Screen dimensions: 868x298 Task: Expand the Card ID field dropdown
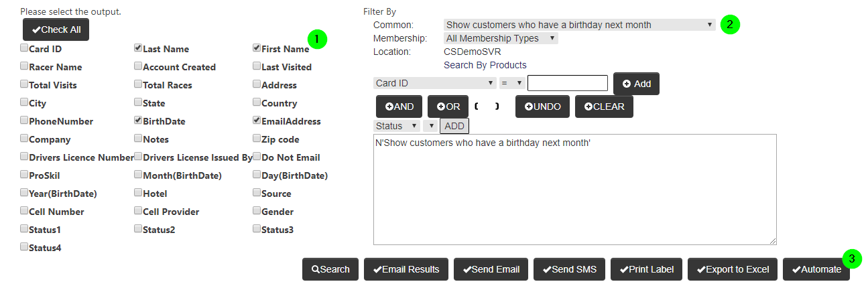coord(434,83)
